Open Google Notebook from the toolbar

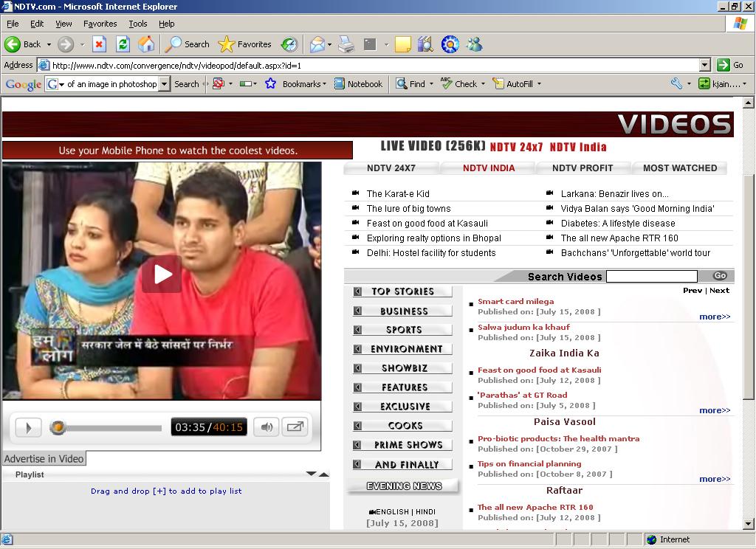(358, 84)
